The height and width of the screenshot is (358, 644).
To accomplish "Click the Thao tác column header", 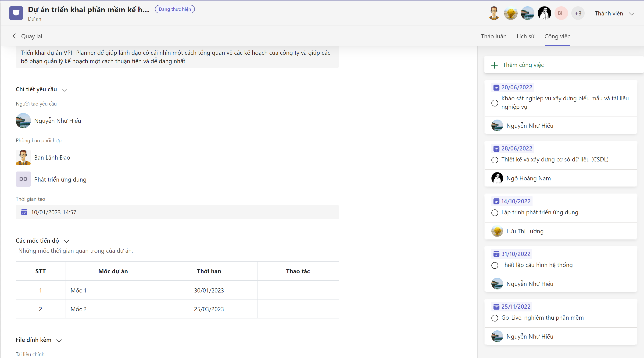I will click(x=298, y=271).
